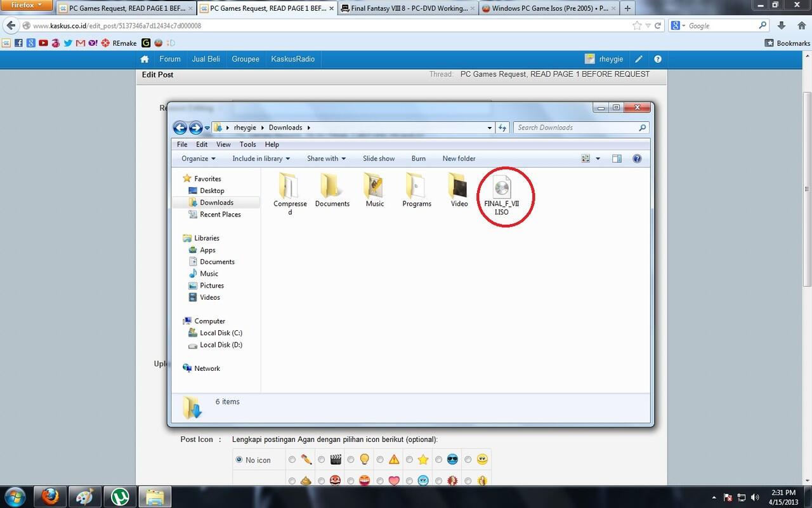Switch to the Final Fantasy VIII browser tab
Viewport: 812px width, 508px height.
pos(406,8)
